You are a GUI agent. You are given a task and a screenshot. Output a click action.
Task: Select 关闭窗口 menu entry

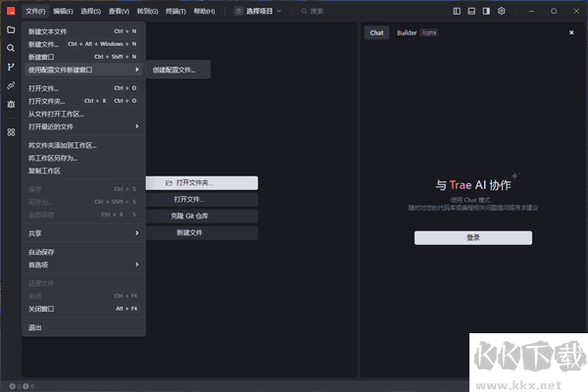[x=83, y=309]
